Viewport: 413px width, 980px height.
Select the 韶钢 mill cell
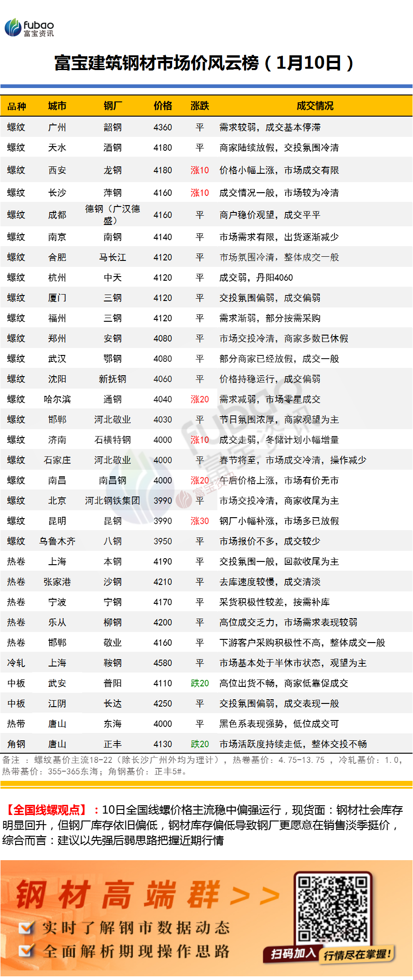click(x=113, y=127)
